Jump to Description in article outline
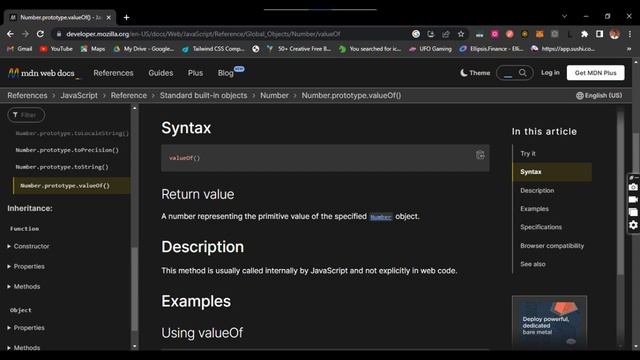 537,190
